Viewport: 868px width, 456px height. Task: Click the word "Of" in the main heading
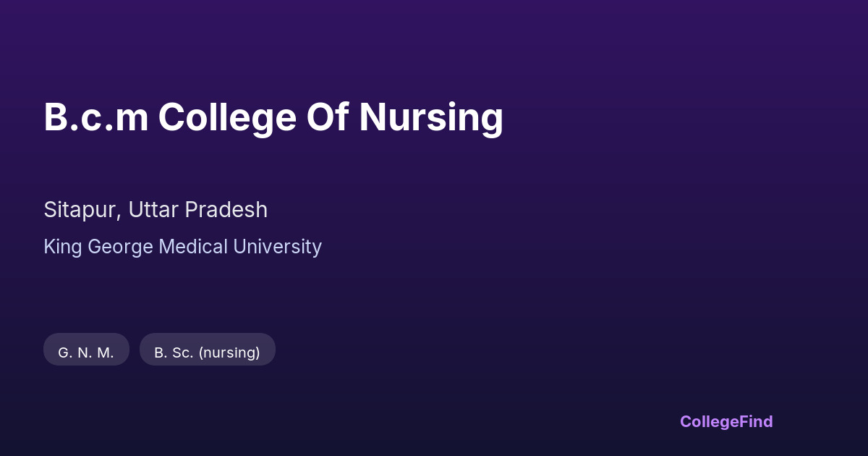pos(328,117)
